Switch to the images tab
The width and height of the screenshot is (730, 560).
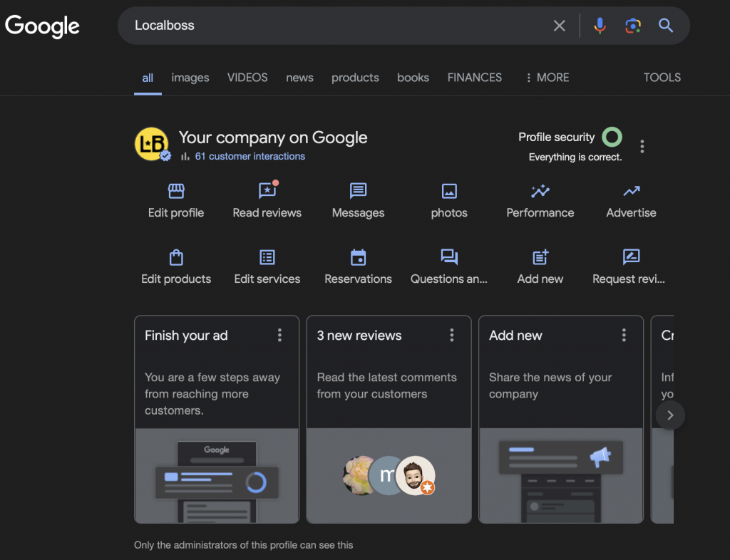(190, 78)
